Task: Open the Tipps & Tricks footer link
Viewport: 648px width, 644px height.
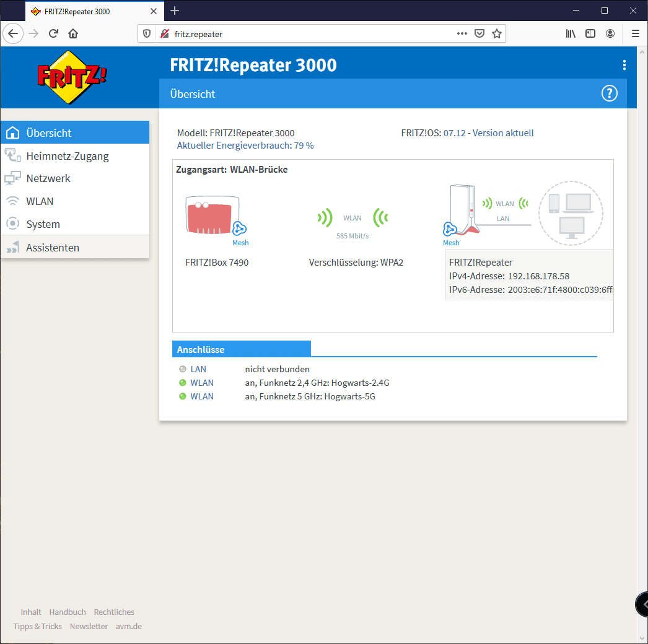Action: pos(38,626)
